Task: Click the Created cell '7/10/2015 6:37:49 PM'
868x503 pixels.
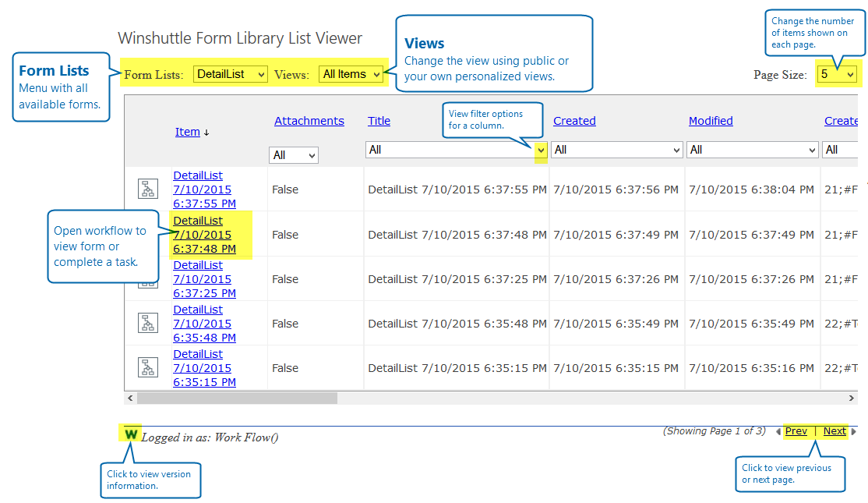Action: pyautogui.click(x=616, y=235)
